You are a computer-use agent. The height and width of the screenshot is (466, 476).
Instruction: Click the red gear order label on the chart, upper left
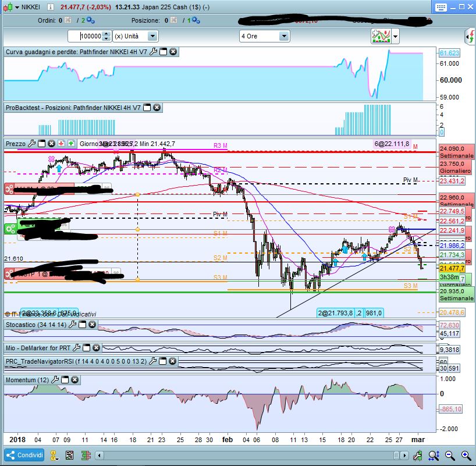pos(9,189)
